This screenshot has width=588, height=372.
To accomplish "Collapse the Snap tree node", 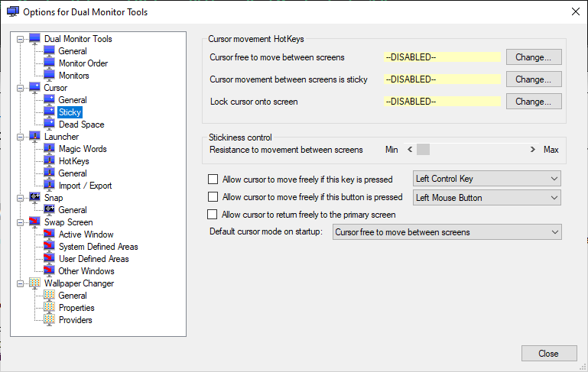I will [20, 198].
